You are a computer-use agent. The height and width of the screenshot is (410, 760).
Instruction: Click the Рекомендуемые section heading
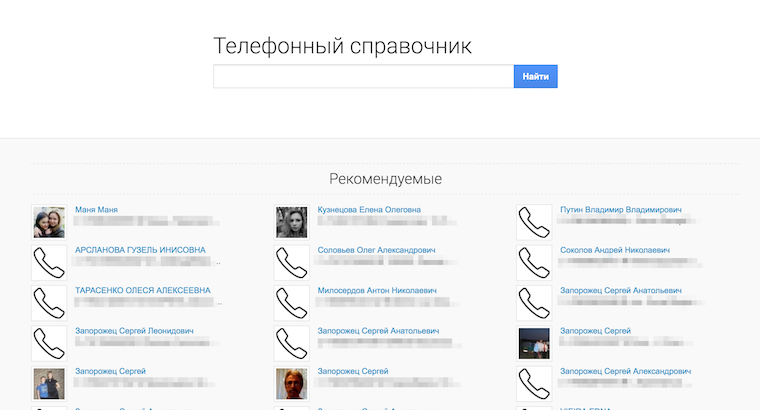pos(385,179)
